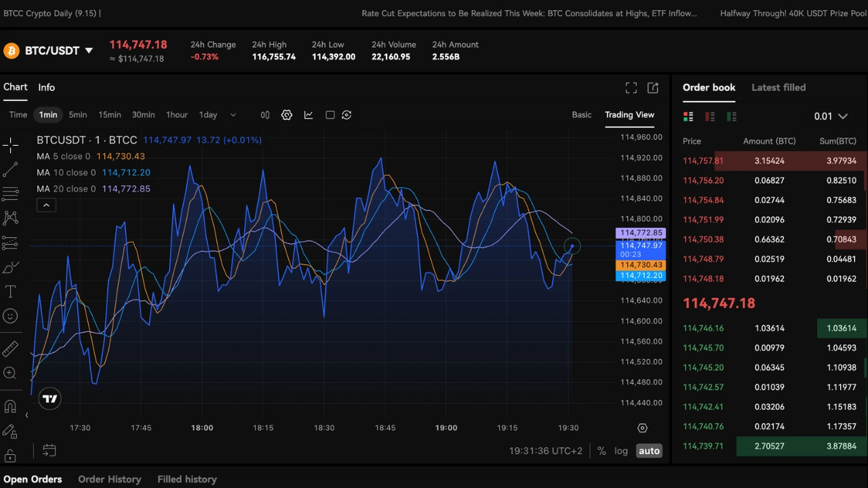The width and height of the screenshot is (868, 488).
Task: Select the 1day interval
Action: pyautogui.click(x=208, y=115)
